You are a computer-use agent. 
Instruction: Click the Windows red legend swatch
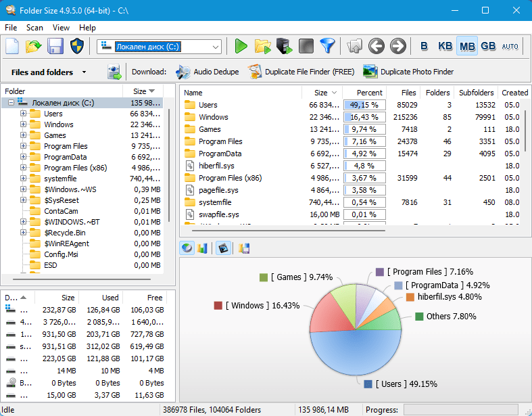pos(218,306)
